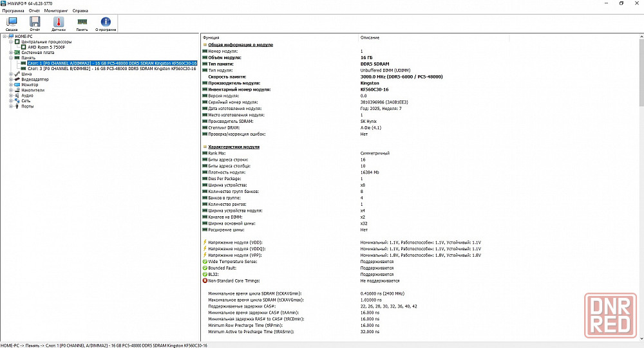Click the KF560C30-16 inventory number value

coord(375,89)
